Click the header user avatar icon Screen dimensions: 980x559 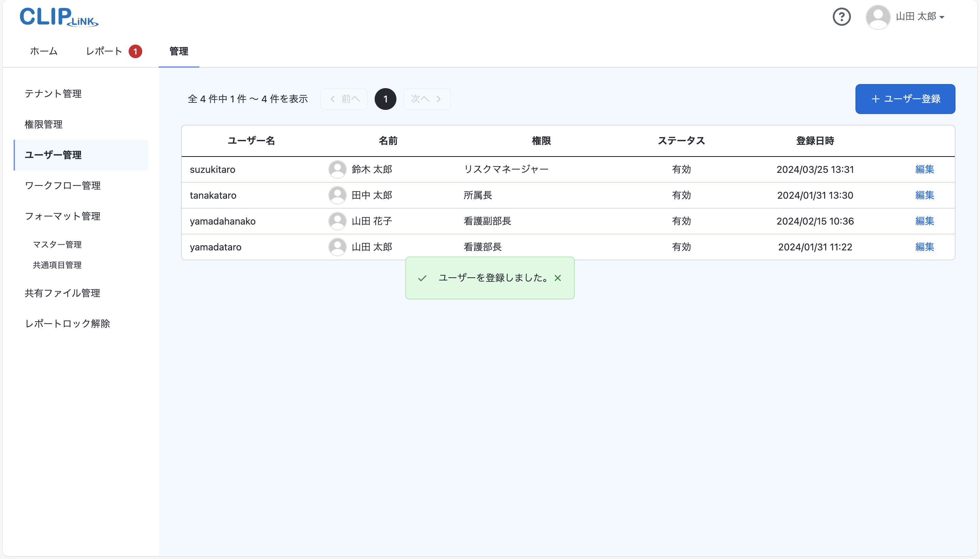pyautogui.click(x=878, y=17)
